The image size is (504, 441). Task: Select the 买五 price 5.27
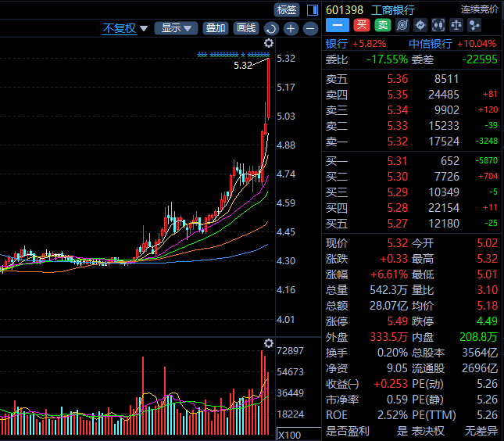click(x=397, y=223)
